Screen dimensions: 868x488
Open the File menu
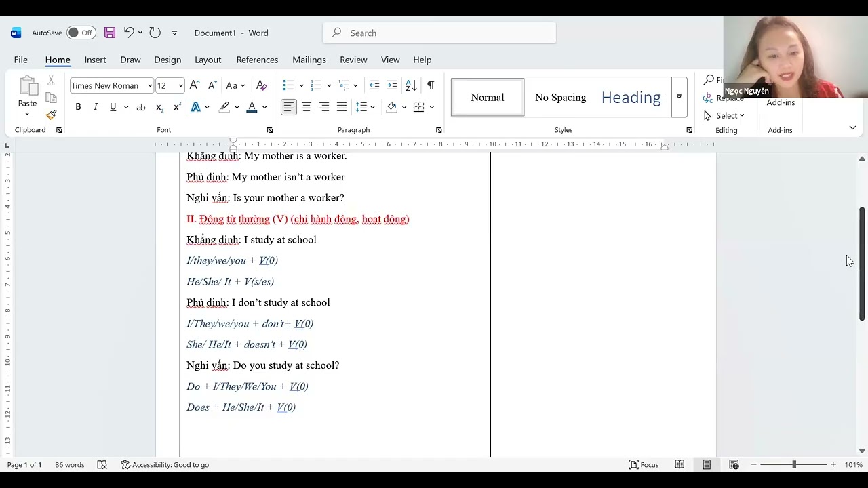point(20,60)
